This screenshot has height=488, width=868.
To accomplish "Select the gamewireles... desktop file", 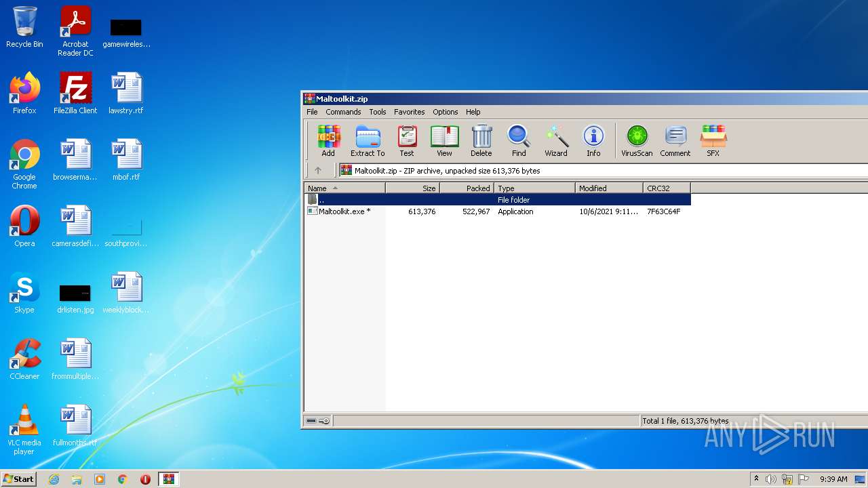I will coord(126,31).
